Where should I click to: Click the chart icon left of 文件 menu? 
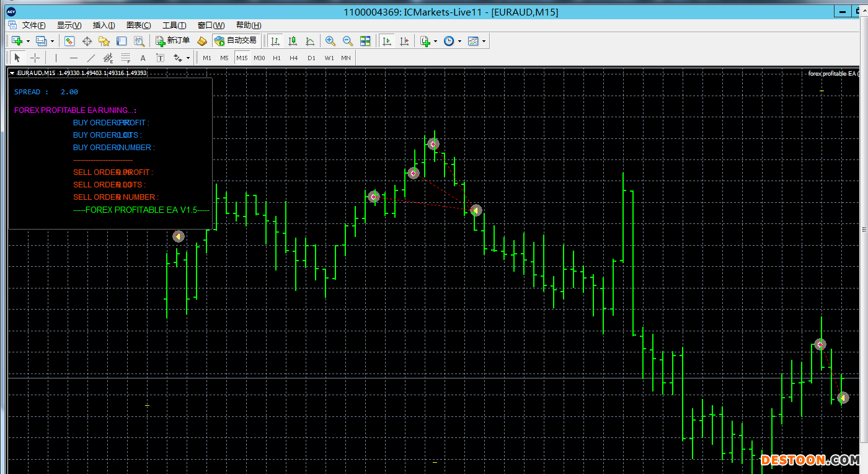coord(13,25)
